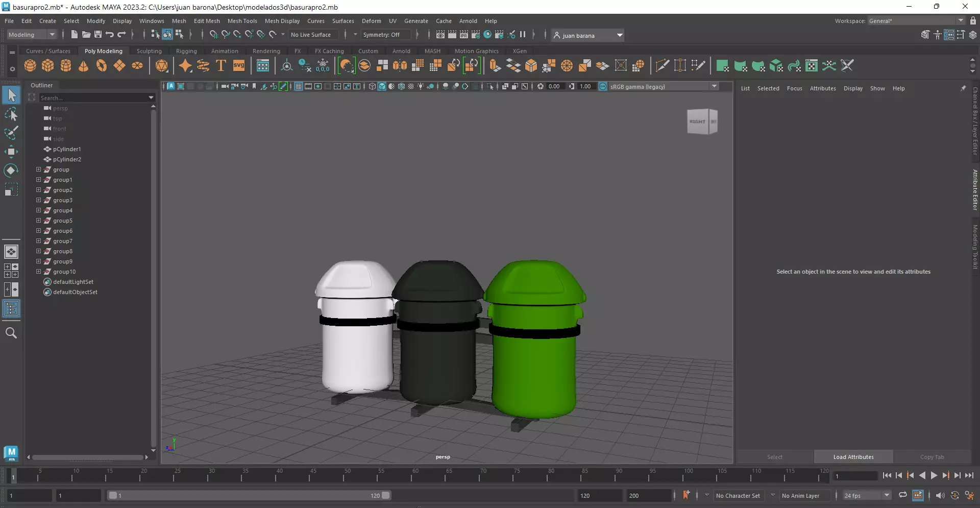
Task: Click the current frame input field
Action: 855,476
